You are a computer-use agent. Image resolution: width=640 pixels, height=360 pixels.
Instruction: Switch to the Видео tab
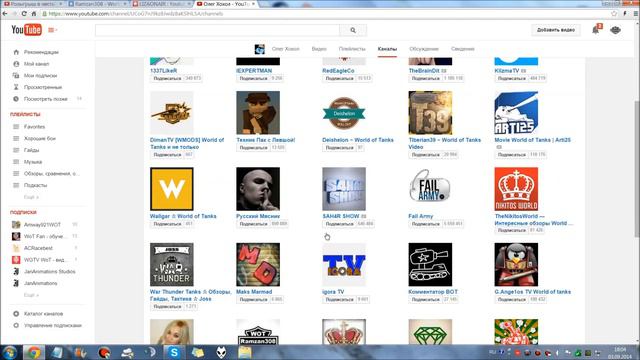319,49
